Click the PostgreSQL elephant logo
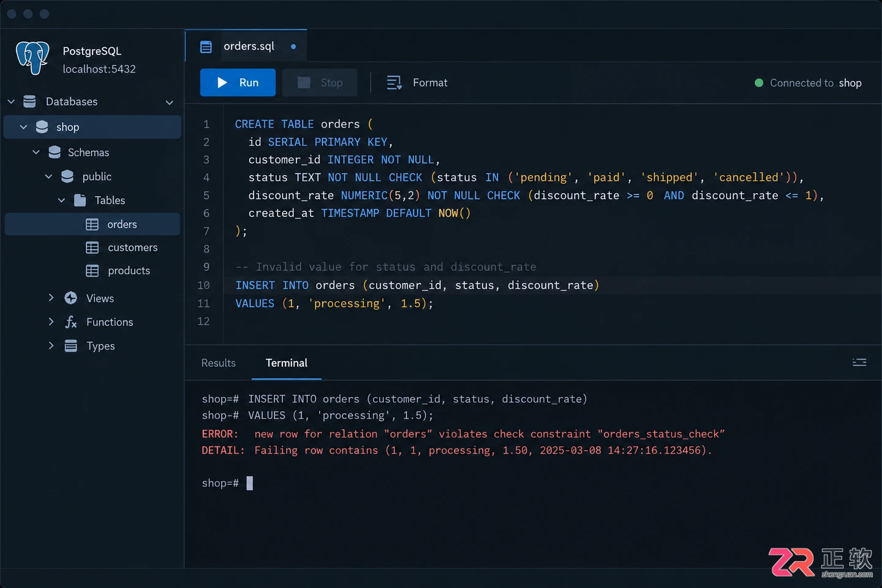Image resolution: width=882 pixels, height=588 pixels. 32,58
